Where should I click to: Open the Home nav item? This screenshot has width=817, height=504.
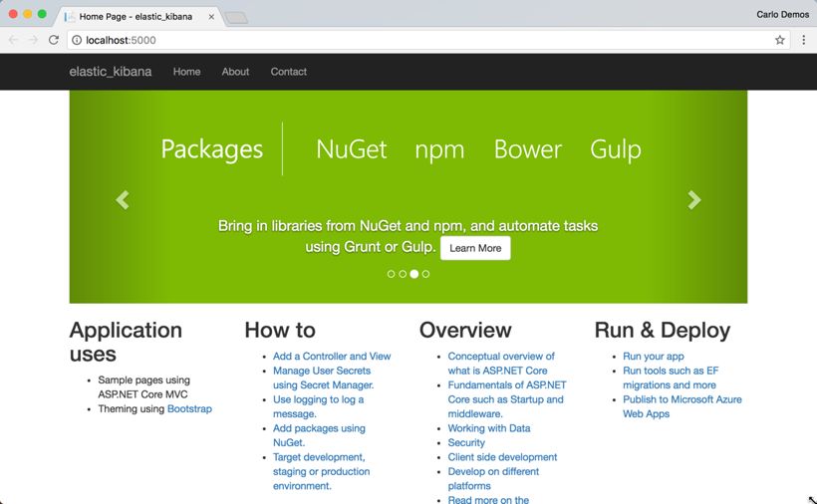pyautogui.click(x=186, y=72)
